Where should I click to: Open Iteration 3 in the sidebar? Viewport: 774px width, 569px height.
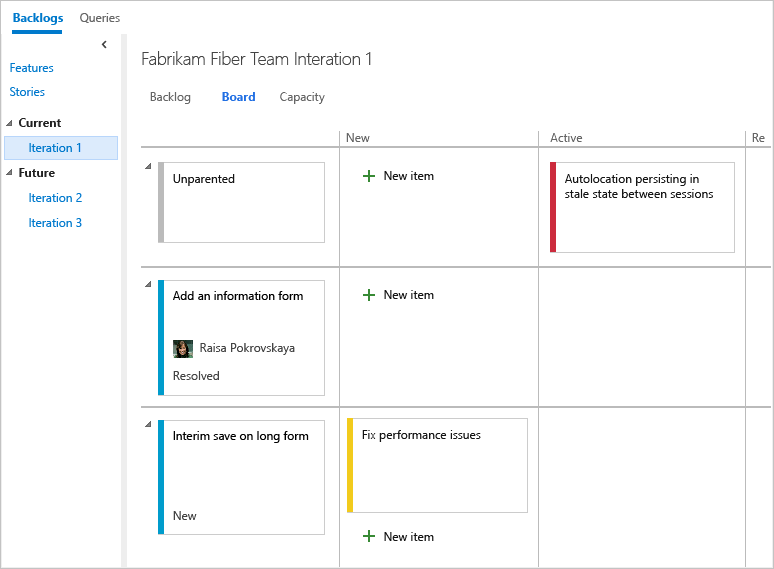(55, 223)
